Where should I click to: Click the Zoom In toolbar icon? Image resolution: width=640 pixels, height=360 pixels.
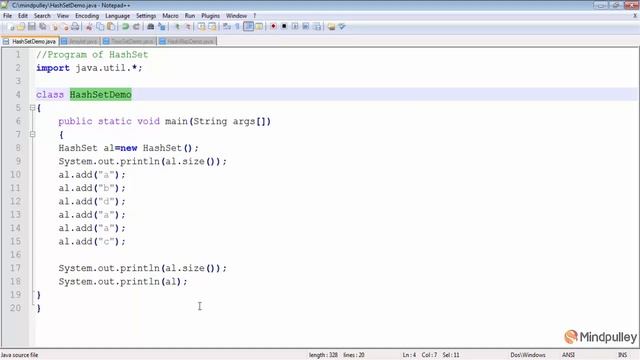[x=178, y=27]
